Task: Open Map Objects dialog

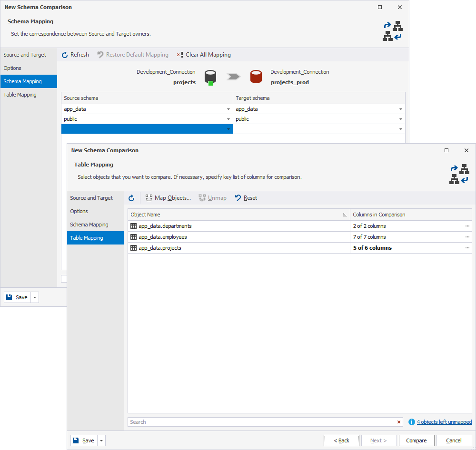Action: pyautogui.click(x=168, y=198)
